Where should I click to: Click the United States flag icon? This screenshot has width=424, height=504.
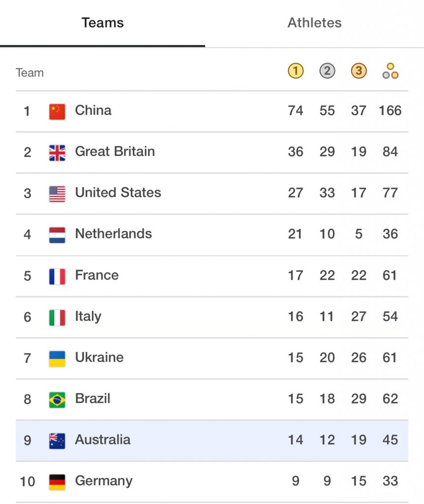coord(57,194)
